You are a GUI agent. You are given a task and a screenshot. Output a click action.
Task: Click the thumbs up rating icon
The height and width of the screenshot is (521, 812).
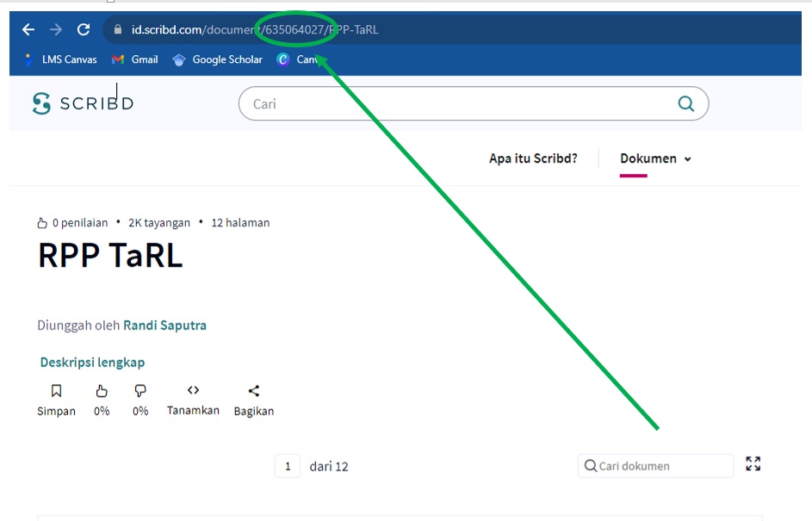point(102,391)
